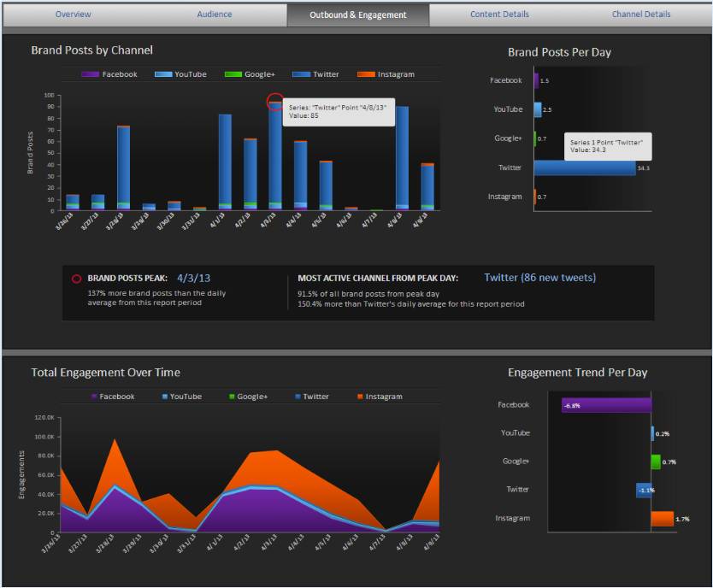
Task: Switch to the Audience tab
Action: click(x=215, y=15)
